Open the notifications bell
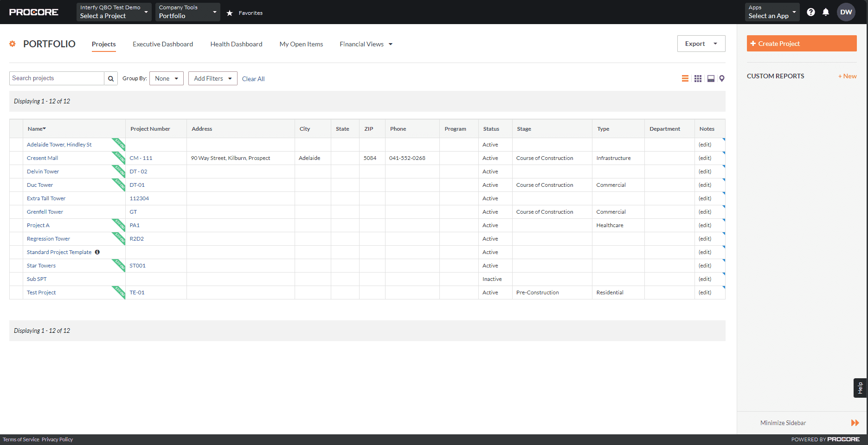 point(826,12)
